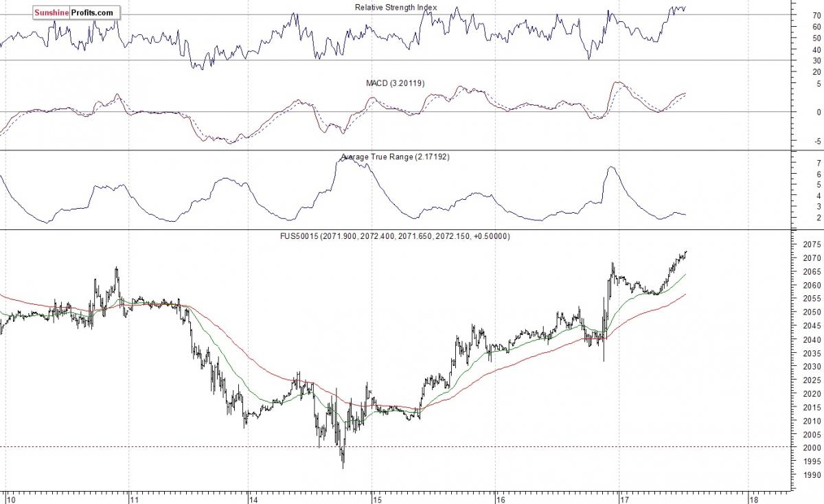
Task: Click the 2000 price level on the axis
Action: pos(811,448)
